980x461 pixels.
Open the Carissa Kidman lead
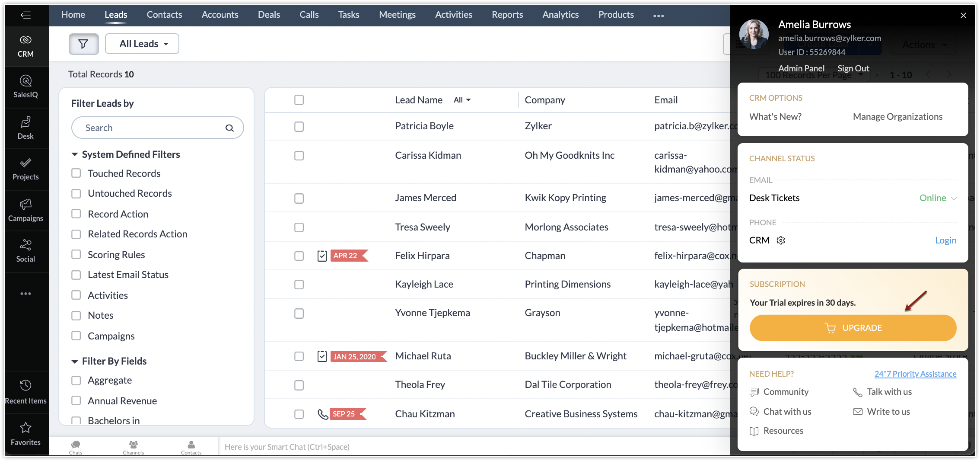428,155
